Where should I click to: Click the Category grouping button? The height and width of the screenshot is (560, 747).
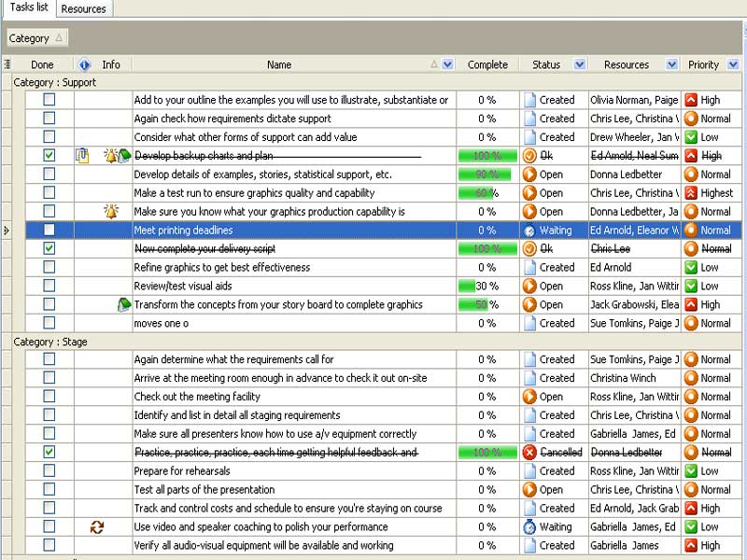pos(36,38)
